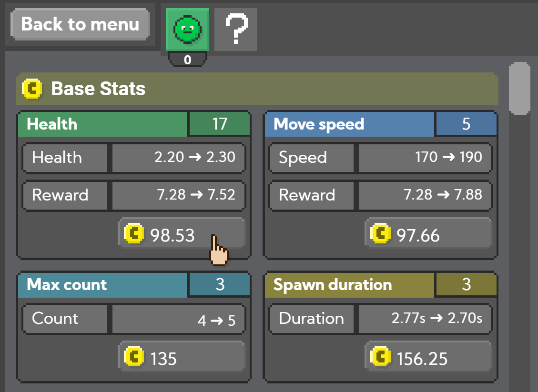Select the green slime enemy tab
This screenshot has height=392, width=538.
coord(187,29)
